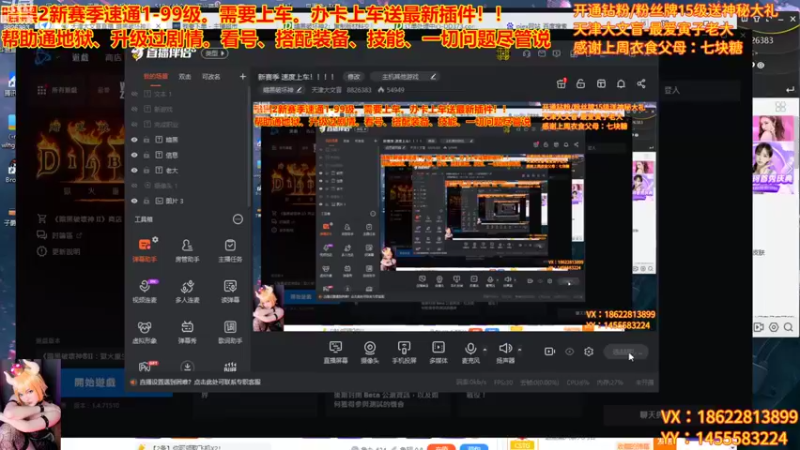Add 摄像头 camera source

tap(369, 352)
